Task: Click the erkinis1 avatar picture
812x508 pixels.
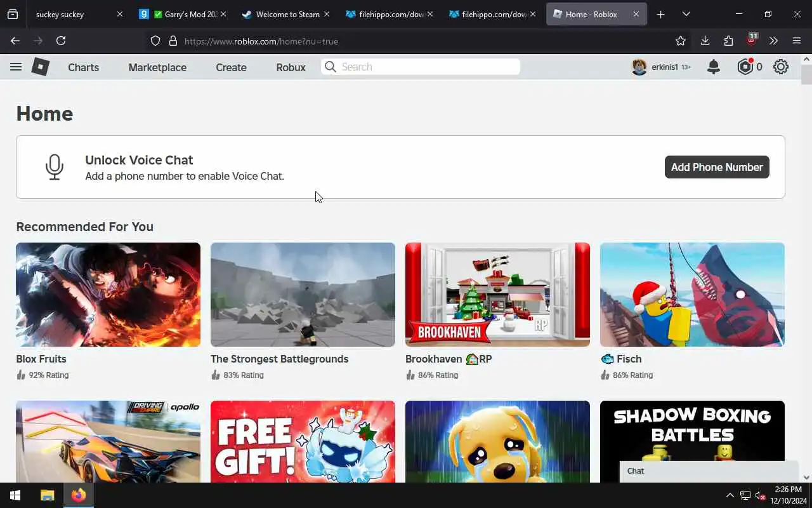Action: [x=639, y=67]
